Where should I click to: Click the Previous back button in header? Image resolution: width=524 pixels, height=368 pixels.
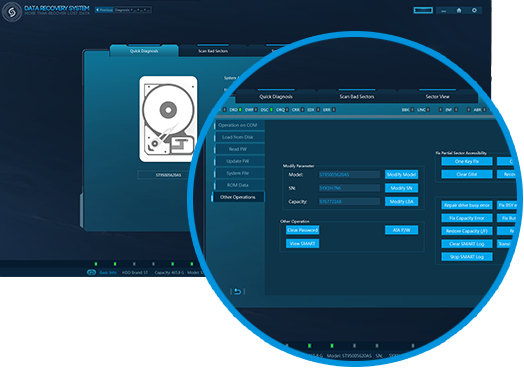pyautogui.click(x=104, y=10)
